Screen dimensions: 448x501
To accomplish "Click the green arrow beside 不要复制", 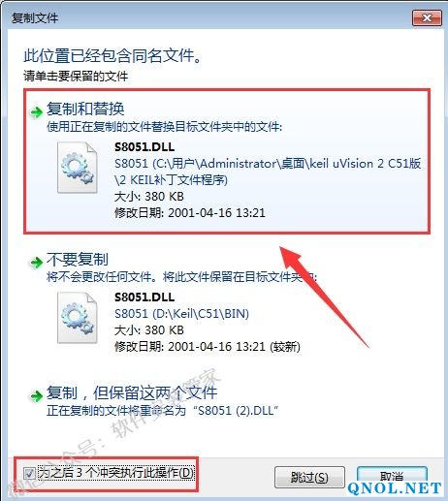I will coord(36,262).
